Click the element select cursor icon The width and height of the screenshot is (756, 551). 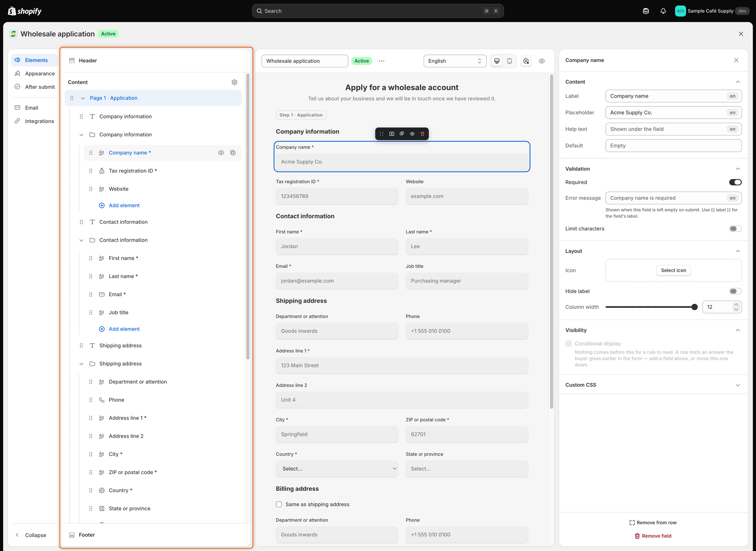pos(526,61)
